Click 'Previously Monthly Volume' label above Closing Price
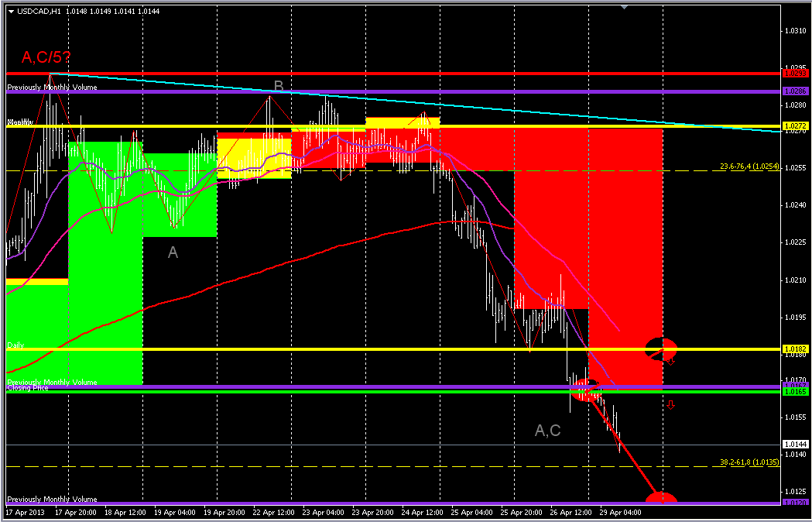Image resolution: width=812 pixels, height=522 pixels. pos(52,382)
